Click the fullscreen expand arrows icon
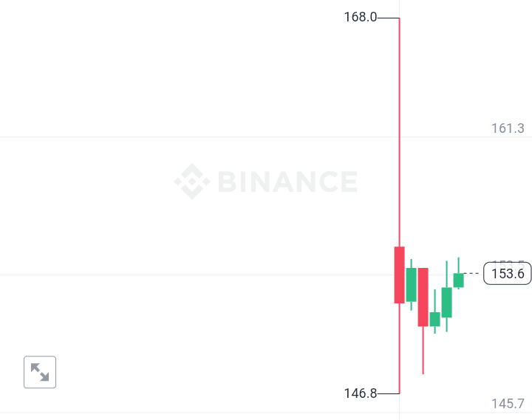 pos(40,372)
